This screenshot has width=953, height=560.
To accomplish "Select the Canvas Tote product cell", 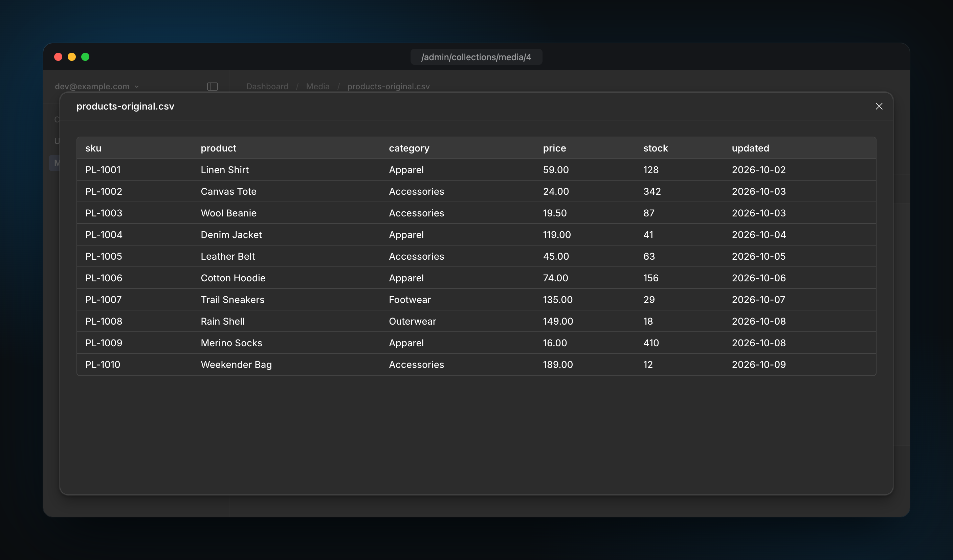I will coord(228,191).
